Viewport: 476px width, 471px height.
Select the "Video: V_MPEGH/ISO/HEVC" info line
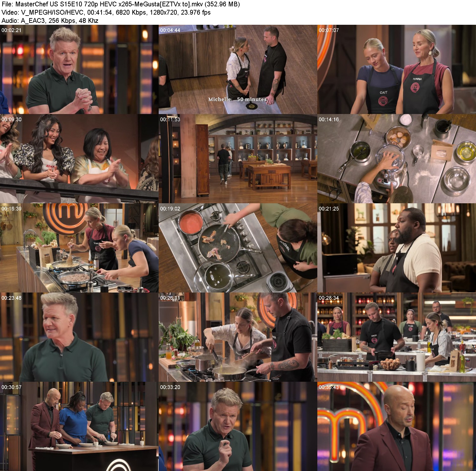coord(106,12)
